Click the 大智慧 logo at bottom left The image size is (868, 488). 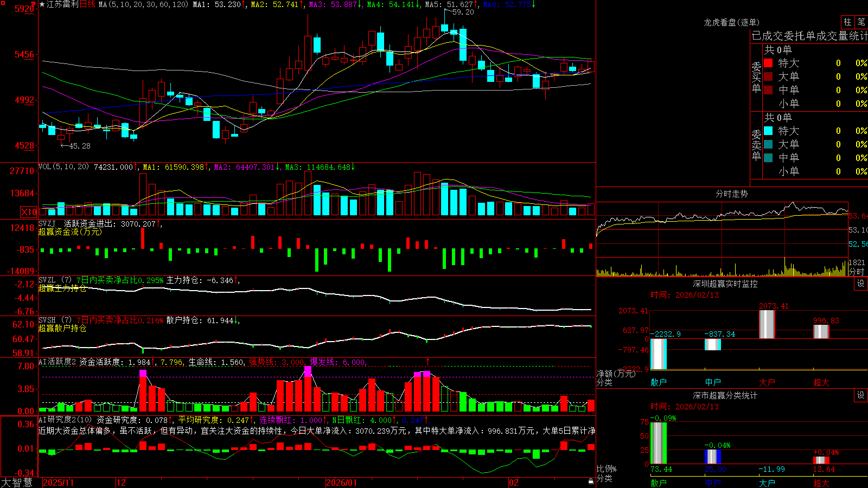[x=17, y=482]
